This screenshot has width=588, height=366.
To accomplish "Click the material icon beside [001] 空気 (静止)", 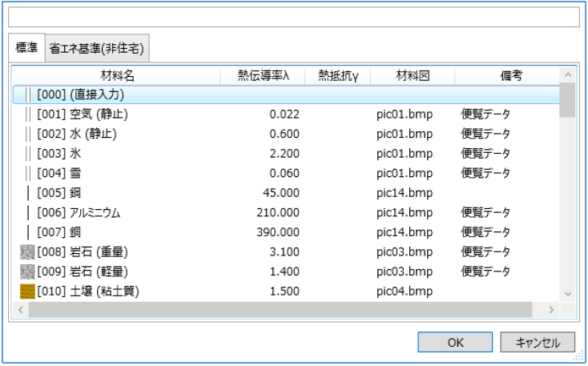I will tap(28, 115).
